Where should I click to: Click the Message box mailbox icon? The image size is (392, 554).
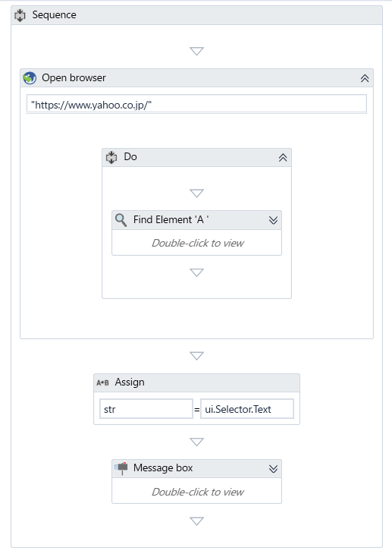pyautogui.click(x=121, y=468)
